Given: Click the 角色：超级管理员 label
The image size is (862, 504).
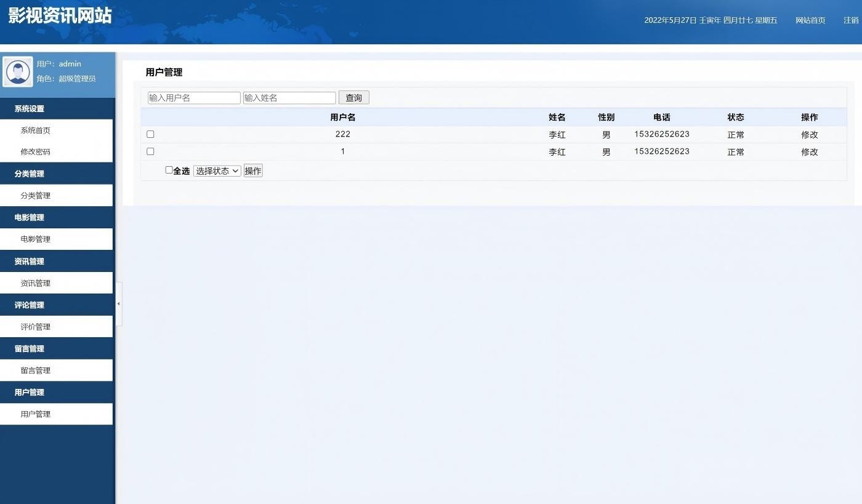Looking at the screenshot, I should (66, 79).
